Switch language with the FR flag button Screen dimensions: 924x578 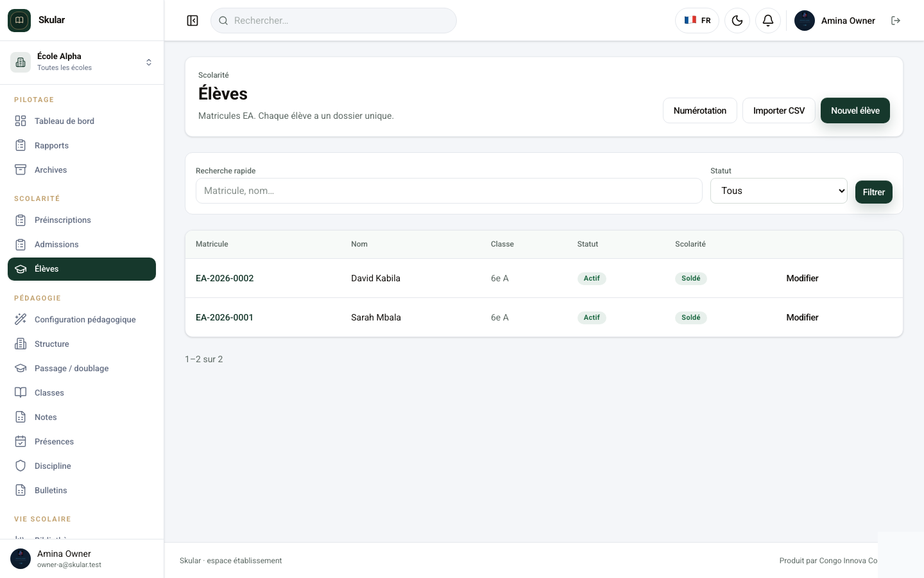point(697,21)
